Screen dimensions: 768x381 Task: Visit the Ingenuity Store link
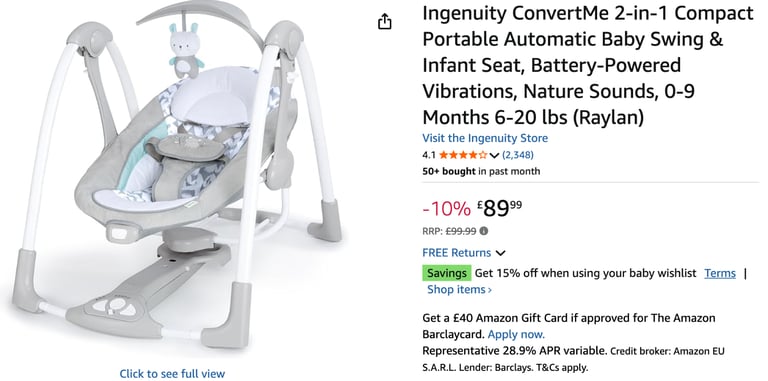tap(485, 138)
